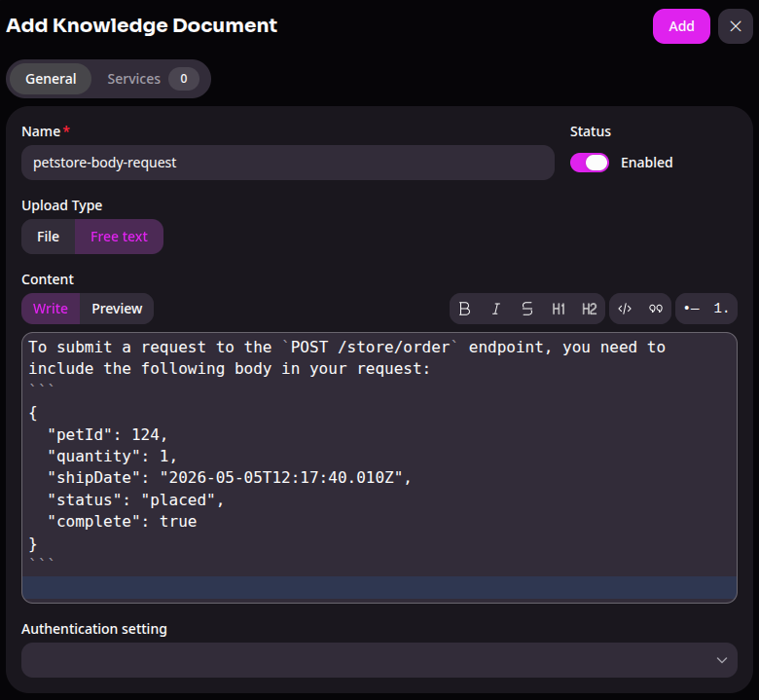Insert an H1 heading
759x700 pixels.
[559, 309]
